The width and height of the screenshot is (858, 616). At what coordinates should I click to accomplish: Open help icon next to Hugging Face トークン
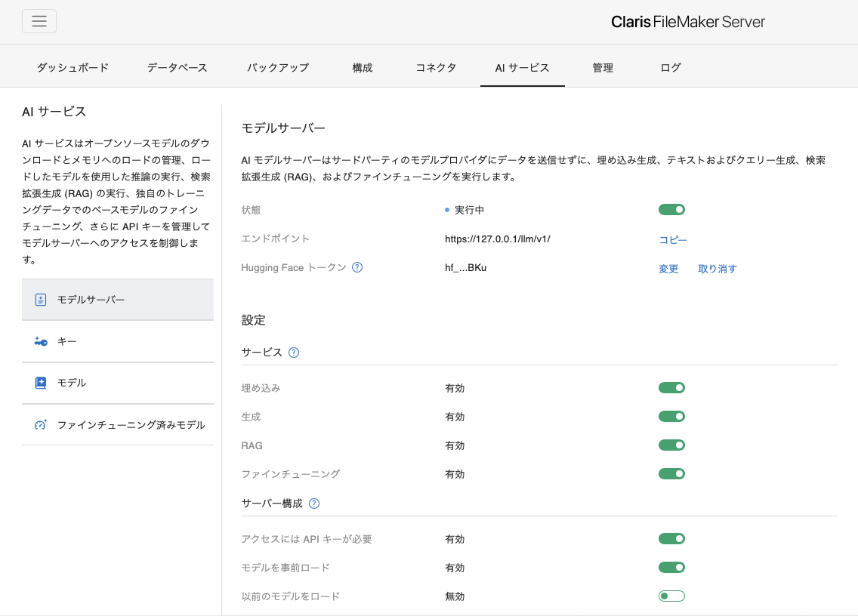357,267
